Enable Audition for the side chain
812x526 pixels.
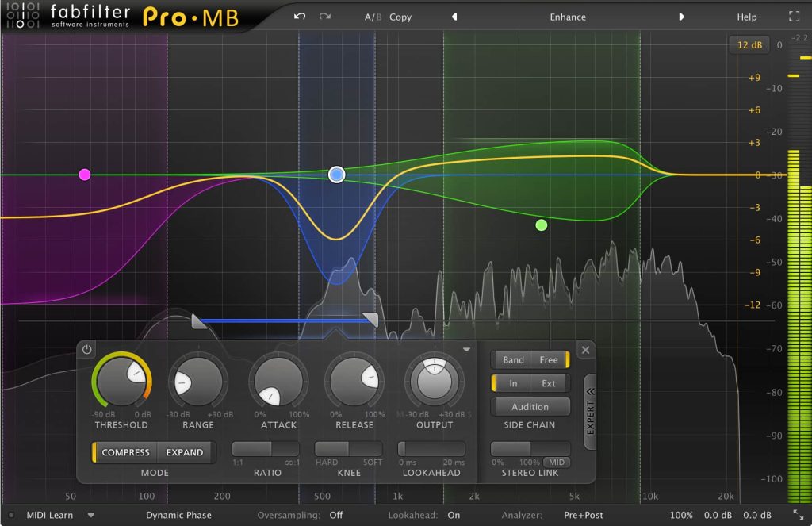(530, 406)
